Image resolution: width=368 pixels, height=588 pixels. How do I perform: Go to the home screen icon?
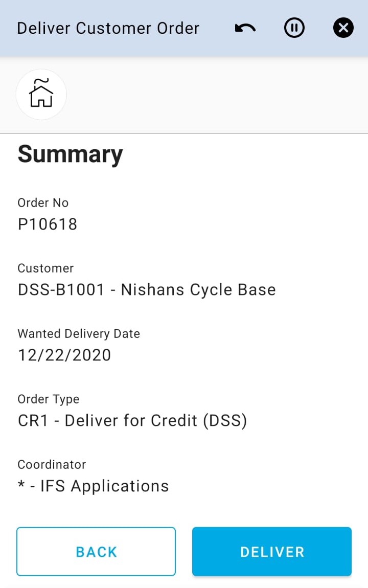click(x=41, y=94)
